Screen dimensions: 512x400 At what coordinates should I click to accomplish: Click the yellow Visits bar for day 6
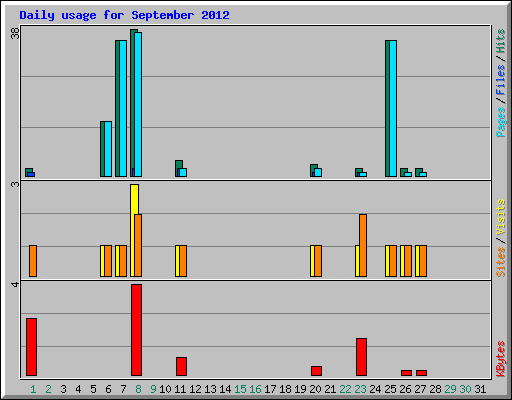(102, 261)
